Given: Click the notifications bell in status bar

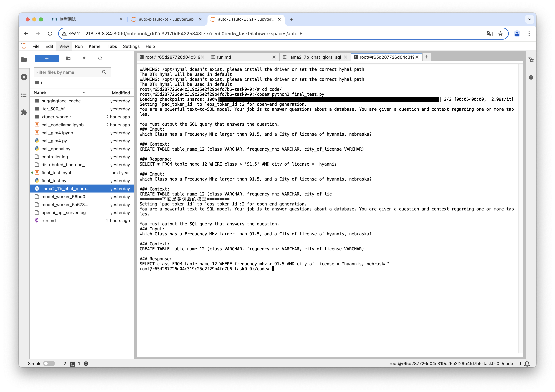Looking at the screenshot, I should (527, 364).
